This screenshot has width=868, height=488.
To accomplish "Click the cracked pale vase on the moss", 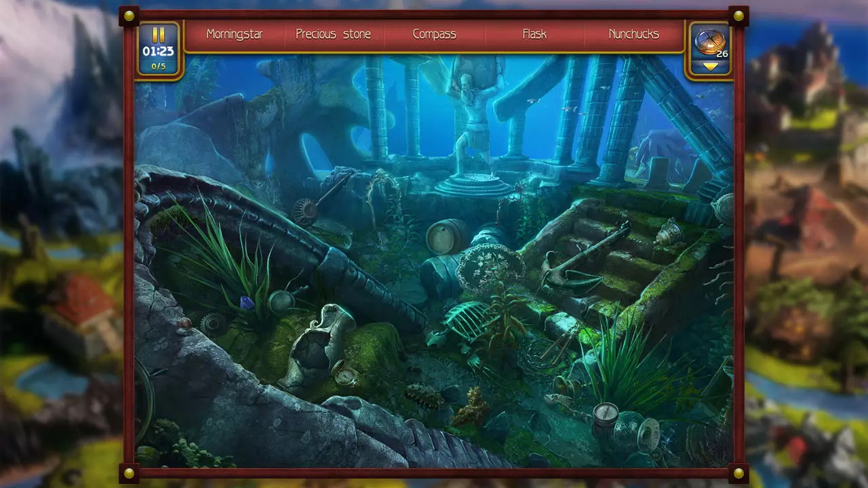I will [318, 344].
